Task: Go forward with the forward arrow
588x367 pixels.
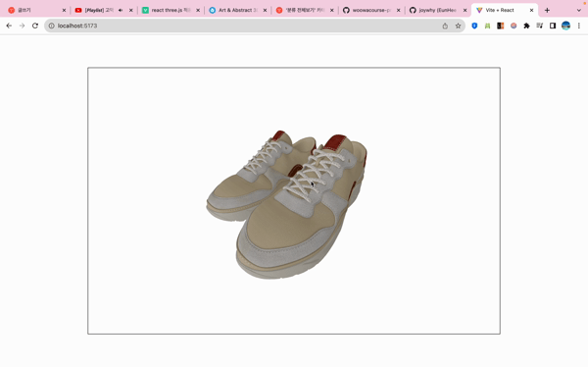Action: 23,26
